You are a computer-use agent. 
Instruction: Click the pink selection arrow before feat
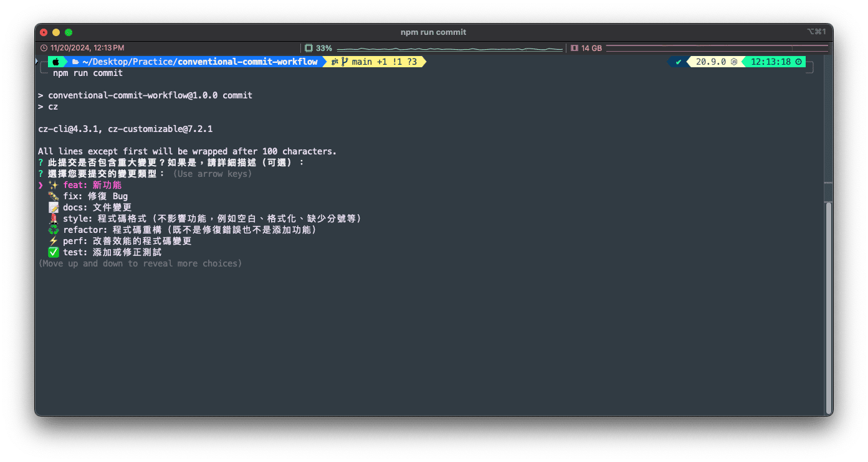pyautogui.click(x=41, y=185)
